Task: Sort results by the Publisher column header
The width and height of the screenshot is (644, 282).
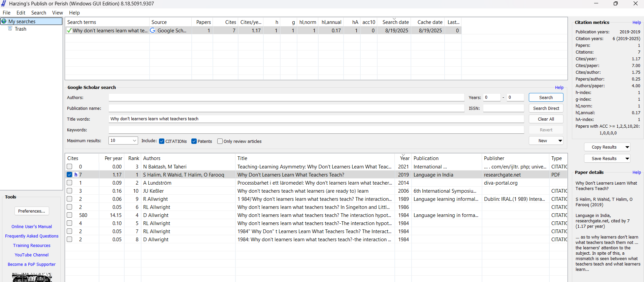Action: (x=515, y=158)
